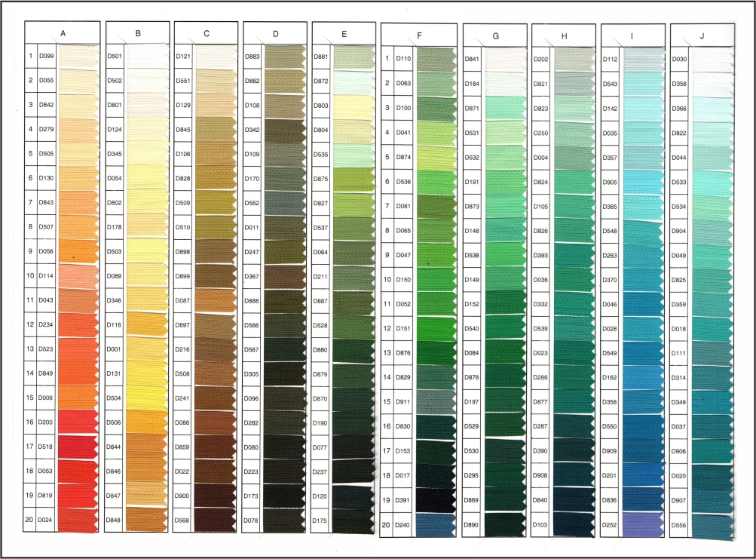
Task: Select the dark swatch beside D078
Action: pos(284,521)
